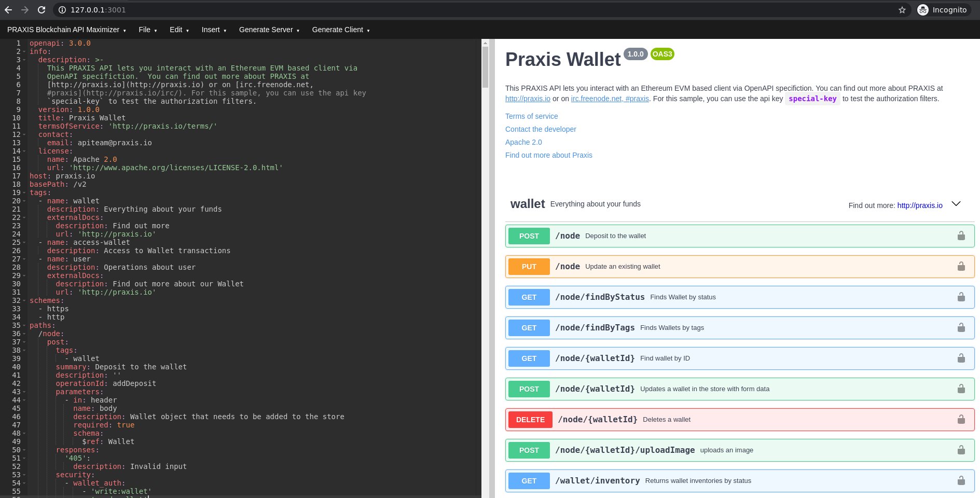The height and width of the screenshot is (498, 980).
Task: Open http://praxis.io link in wallet header
Action: point(920,205)
